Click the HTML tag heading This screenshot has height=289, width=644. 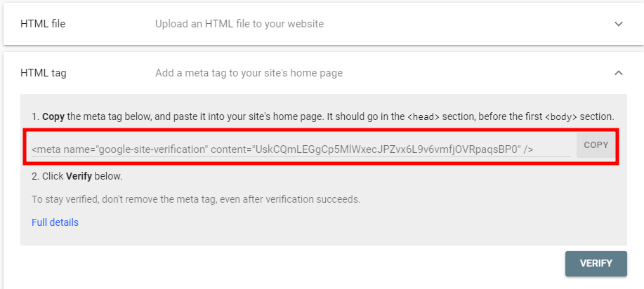coord(43,74)
